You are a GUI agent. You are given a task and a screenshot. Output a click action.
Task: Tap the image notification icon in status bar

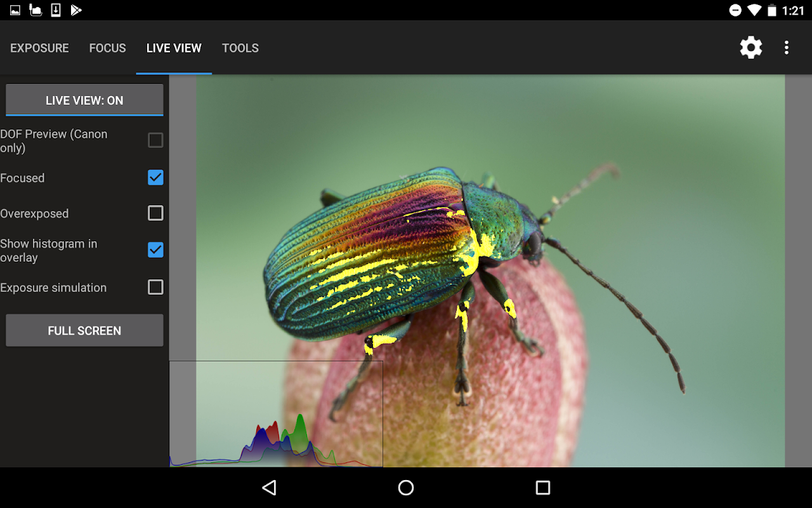15,10
